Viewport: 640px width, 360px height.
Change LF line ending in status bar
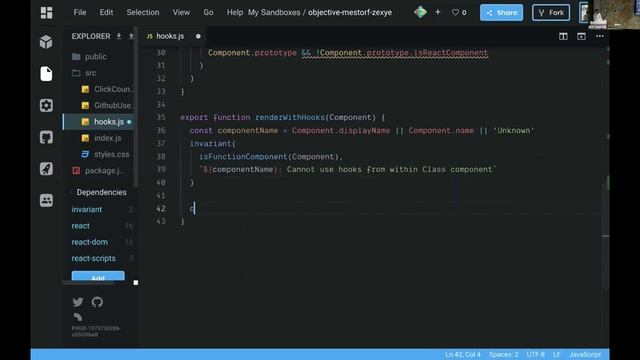point(556,354)
